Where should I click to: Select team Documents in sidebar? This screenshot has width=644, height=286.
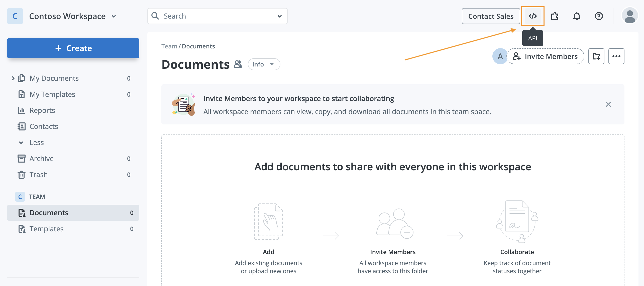click(x=73, y=213)
